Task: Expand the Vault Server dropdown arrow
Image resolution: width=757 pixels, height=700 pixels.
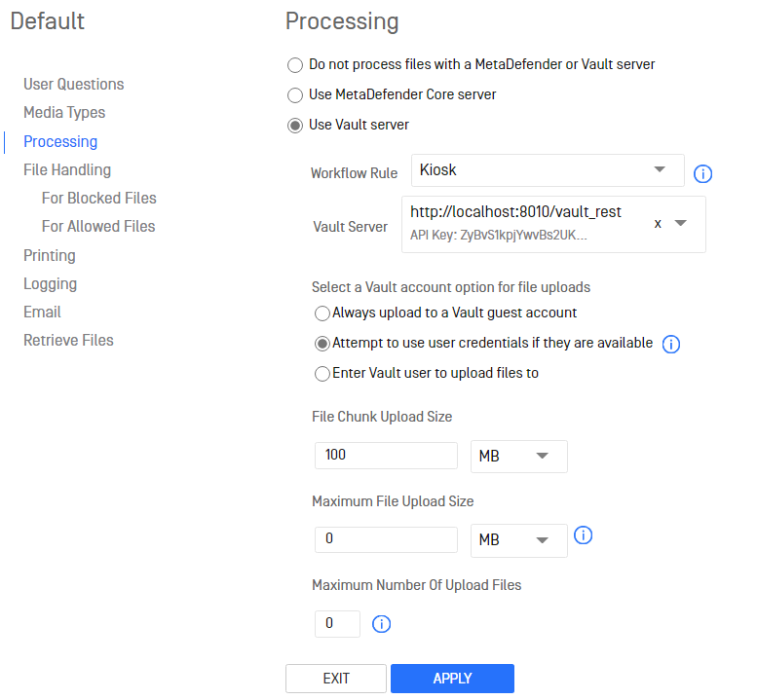Action: pos(681,223)
